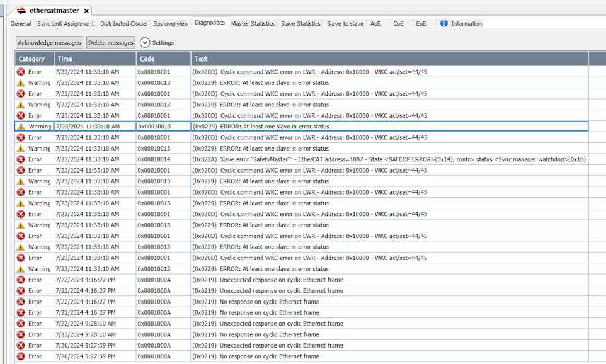Click the Code column header
Image resolution: width=606 pixels, height=364 pixels.
click(147, 59)
